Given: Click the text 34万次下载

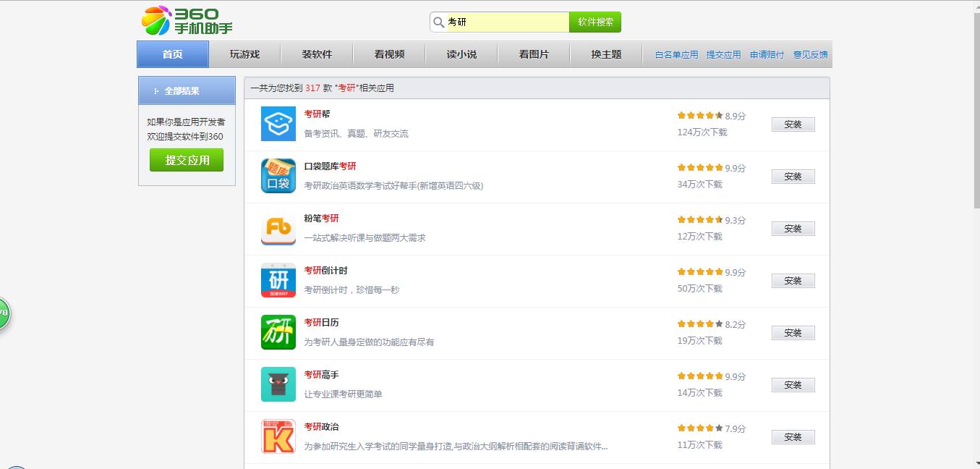Looking at the screenshot, I should coord(699,185).
